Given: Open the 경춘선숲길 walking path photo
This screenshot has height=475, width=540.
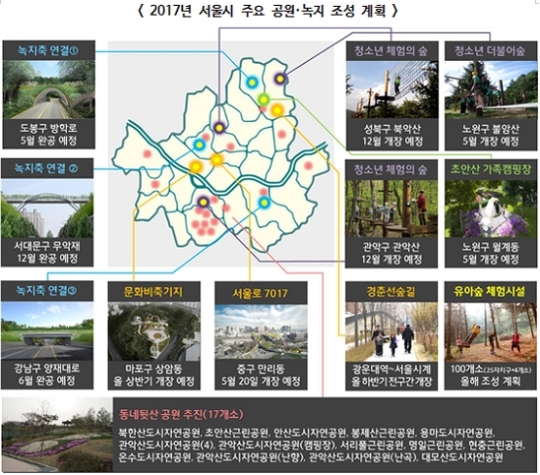Looking at the screenshot, I should 392,331.
